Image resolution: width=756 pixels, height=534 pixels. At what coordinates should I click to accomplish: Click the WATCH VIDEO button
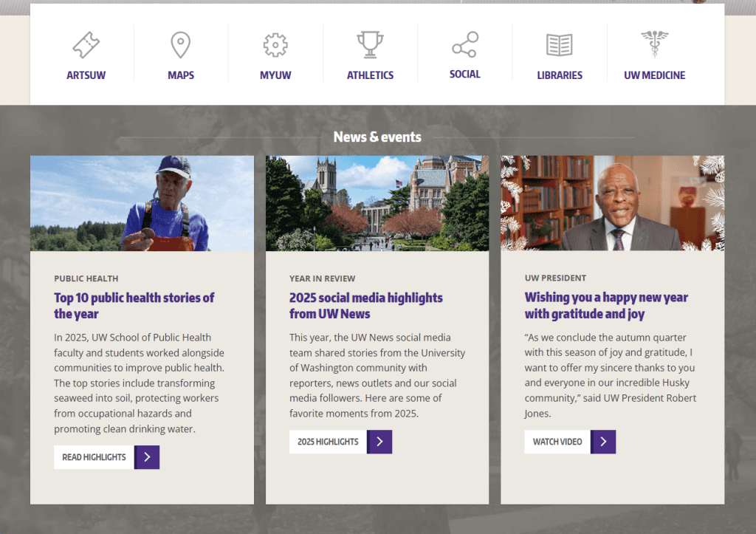(x=556, y=442)
